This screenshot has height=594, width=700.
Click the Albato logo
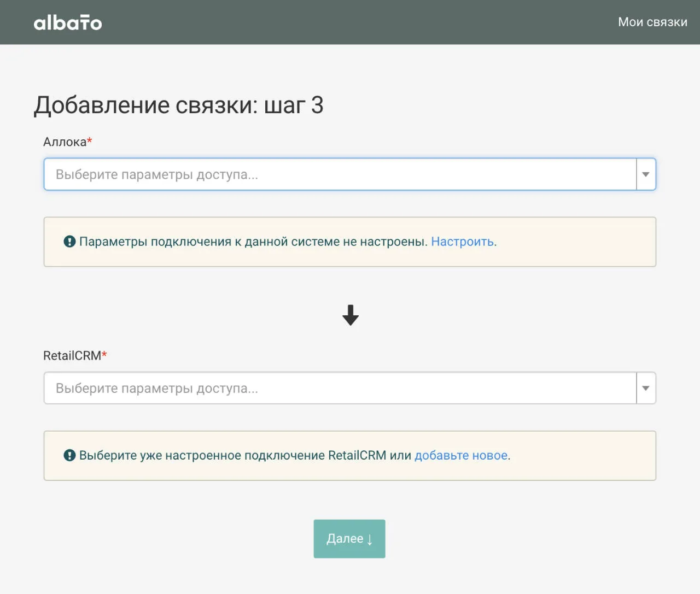tap(68, 22)
